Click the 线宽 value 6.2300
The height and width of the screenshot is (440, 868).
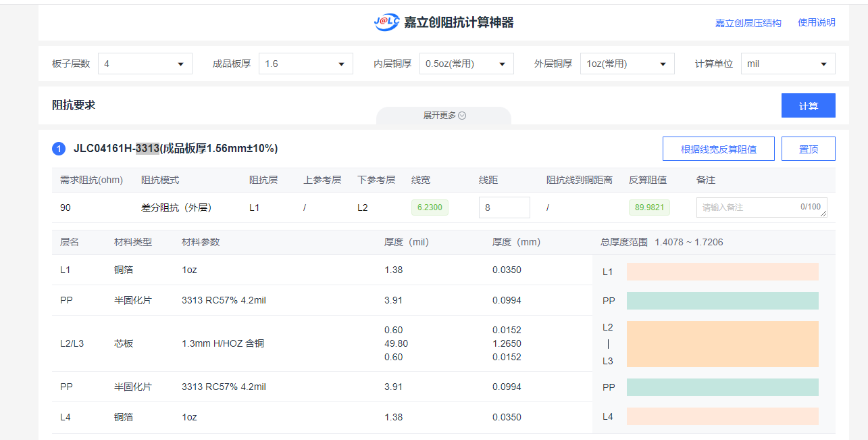pyautogui.click(x=430, y=207)
